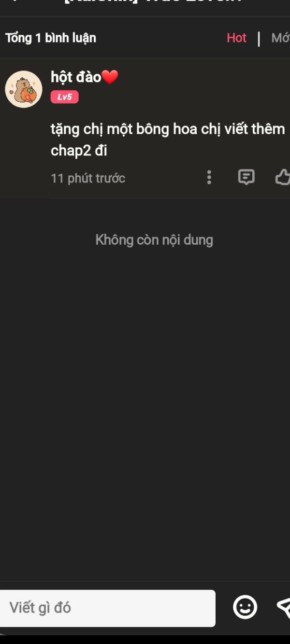Tap the cropped 'True Love' title at top
290x644 pixels.
coord(154,2)
